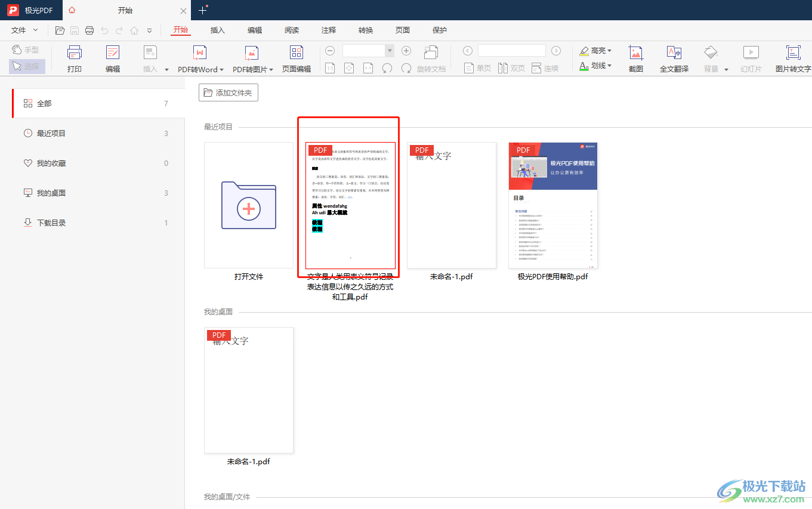Click the open folder icon in quick access bar
The image size is (812, 509).
[60, 30]
